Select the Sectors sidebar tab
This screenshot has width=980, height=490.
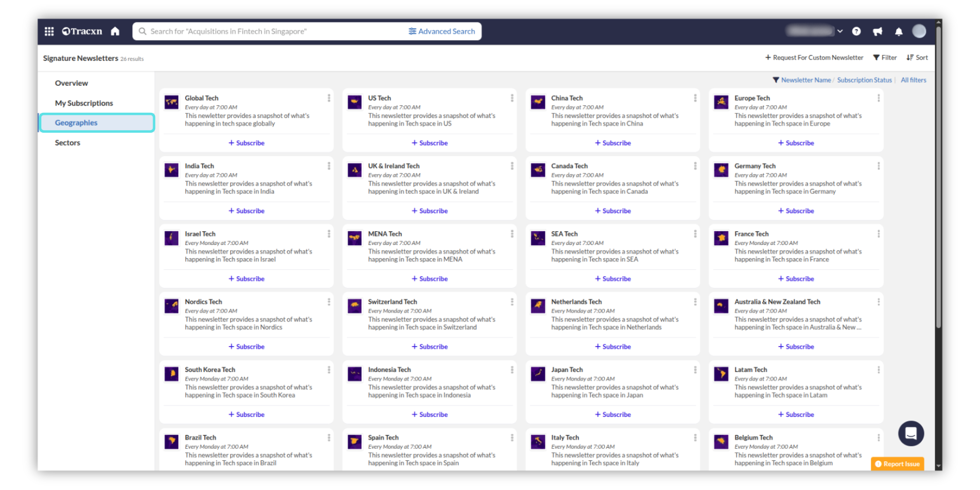point(67,143)
